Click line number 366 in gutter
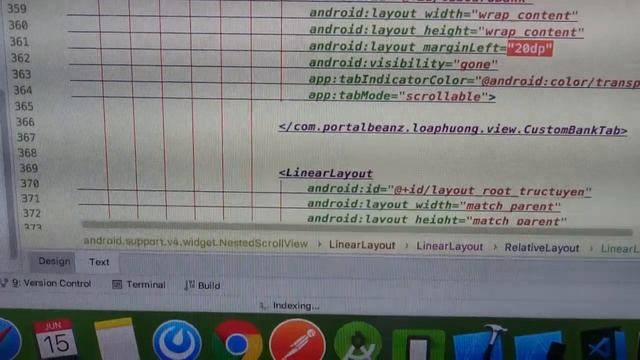 click(x=25, y=122)
